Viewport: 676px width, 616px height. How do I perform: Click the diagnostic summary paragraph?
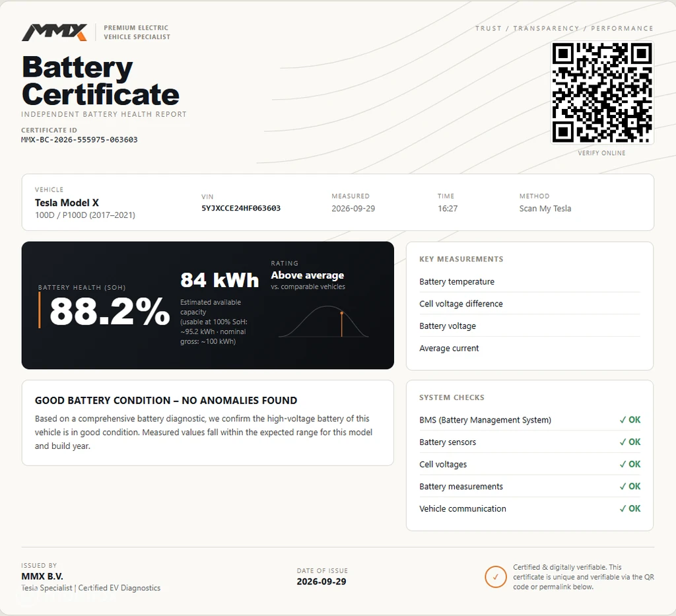203,432
